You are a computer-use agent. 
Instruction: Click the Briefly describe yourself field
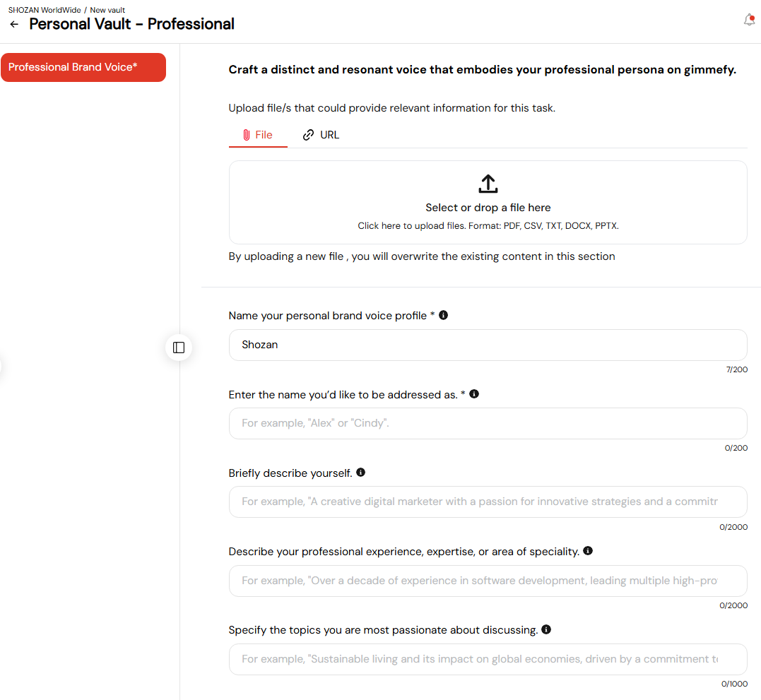coord(488,502)
